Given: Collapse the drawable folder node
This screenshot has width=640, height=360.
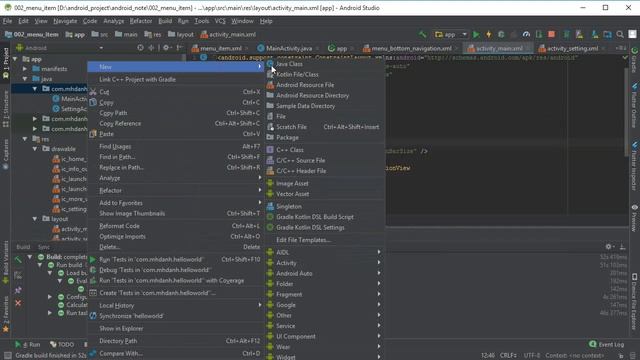Looking at the screenshot, I should tap(35, 149).
